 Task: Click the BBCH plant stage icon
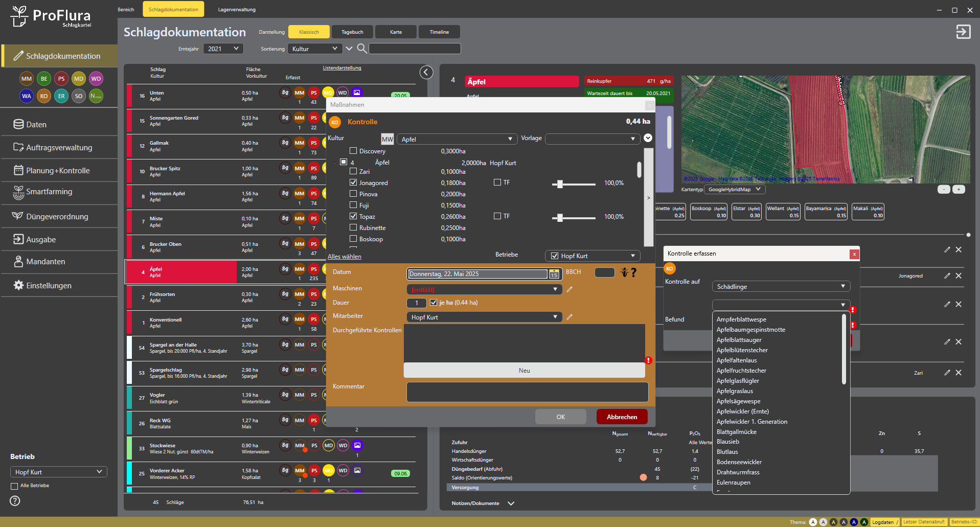(x=624, y=272)
